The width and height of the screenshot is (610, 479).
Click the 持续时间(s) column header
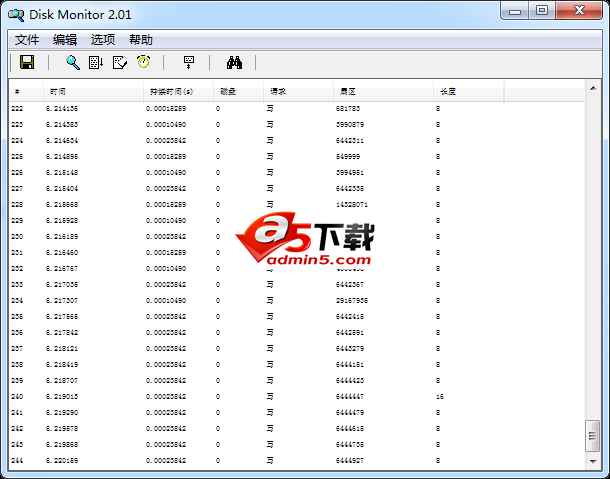coord(178,91)
